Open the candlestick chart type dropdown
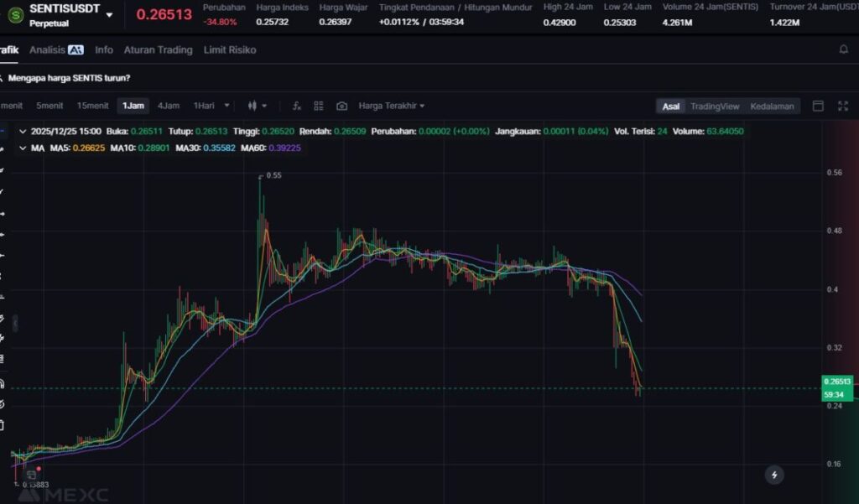The height and width of the screenshot is (504, 859). [258, 107]
